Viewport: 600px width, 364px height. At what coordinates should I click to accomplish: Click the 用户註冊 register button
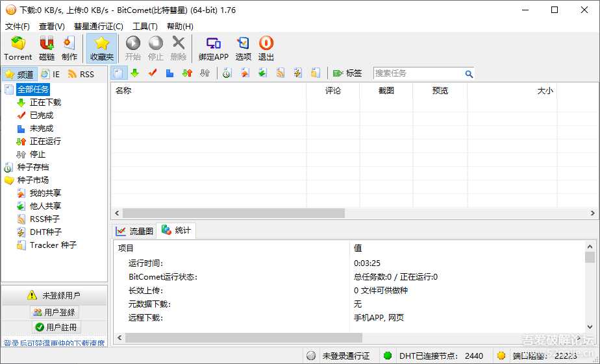tap(56, 327)
